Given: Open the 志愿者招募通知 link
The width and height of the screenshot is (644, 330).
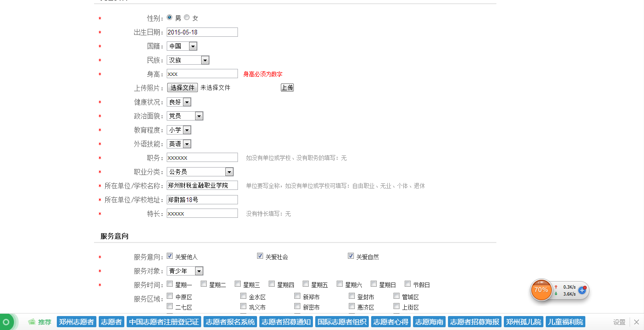Looking at the screenshot, I should coord(286,322).
